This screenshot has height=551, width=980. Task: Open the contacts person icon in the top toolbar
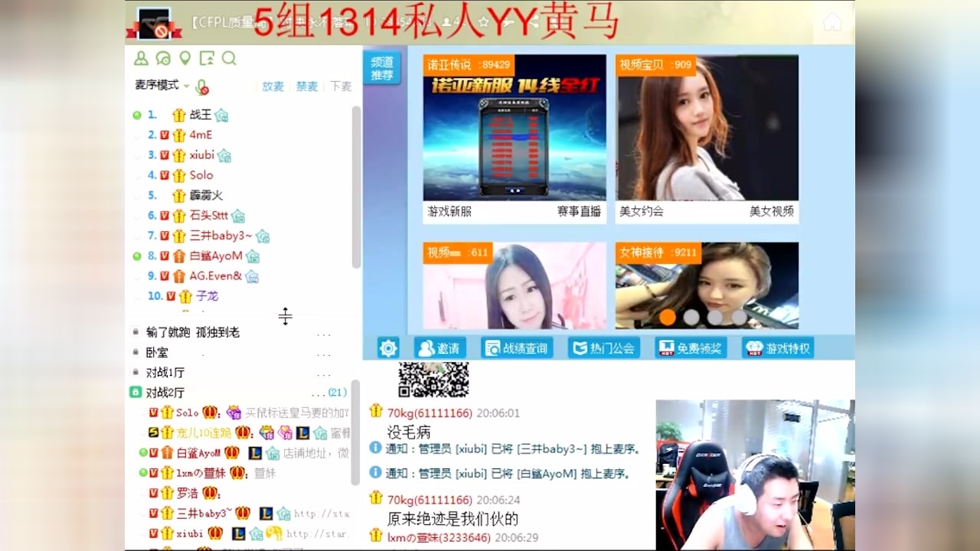pos(141,58)
